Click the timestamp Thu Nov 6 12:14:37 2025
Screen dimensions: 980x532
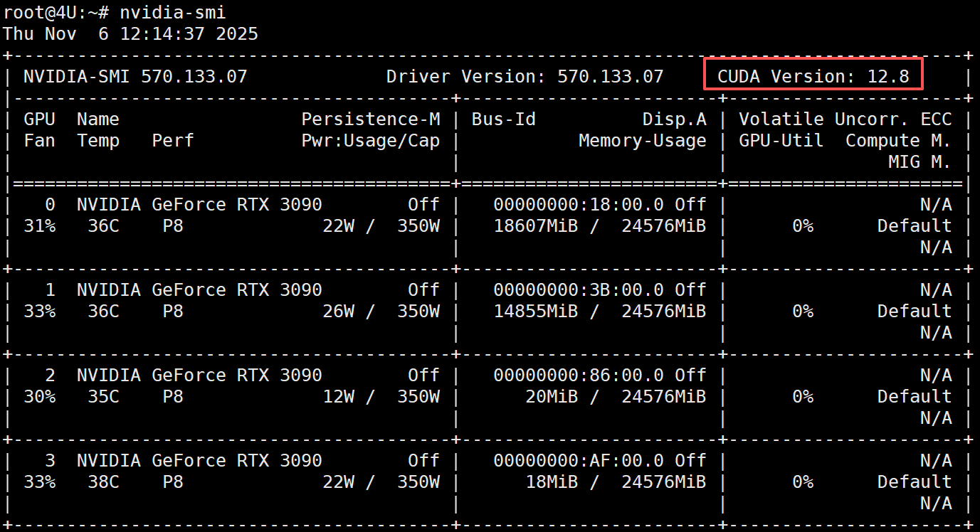pyautogui.click(x=131, y=33)
